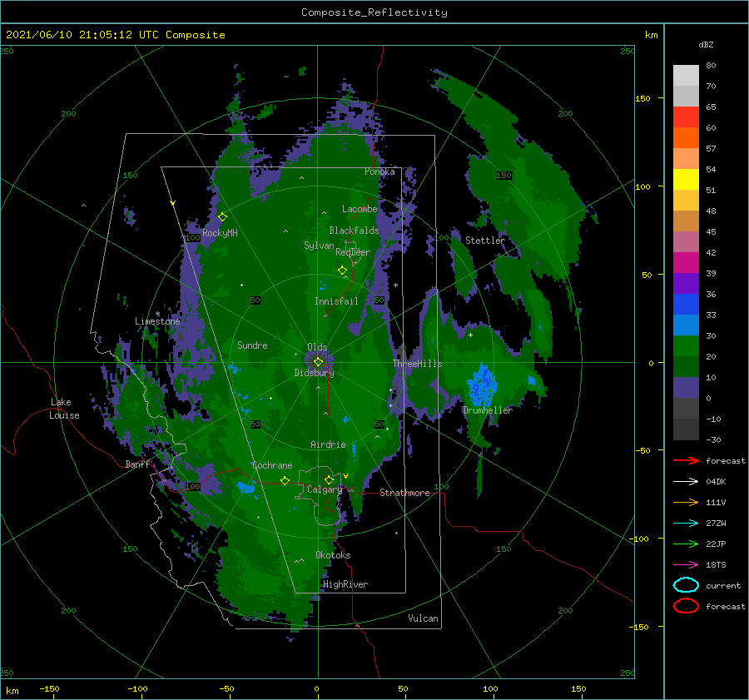Click the Sylvan label
This screenshot has width=749, height=700.
[x=319, y=246]
